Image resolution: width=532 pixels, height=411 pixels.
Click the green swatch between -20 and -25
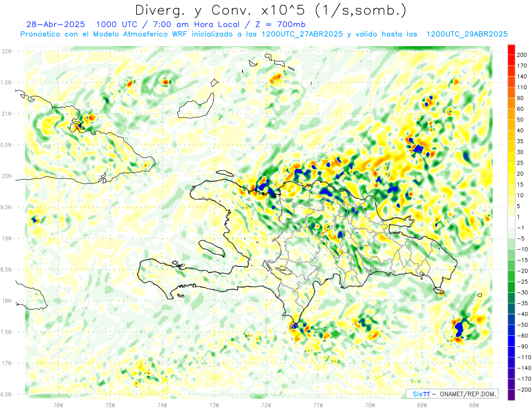coord(511,276)
